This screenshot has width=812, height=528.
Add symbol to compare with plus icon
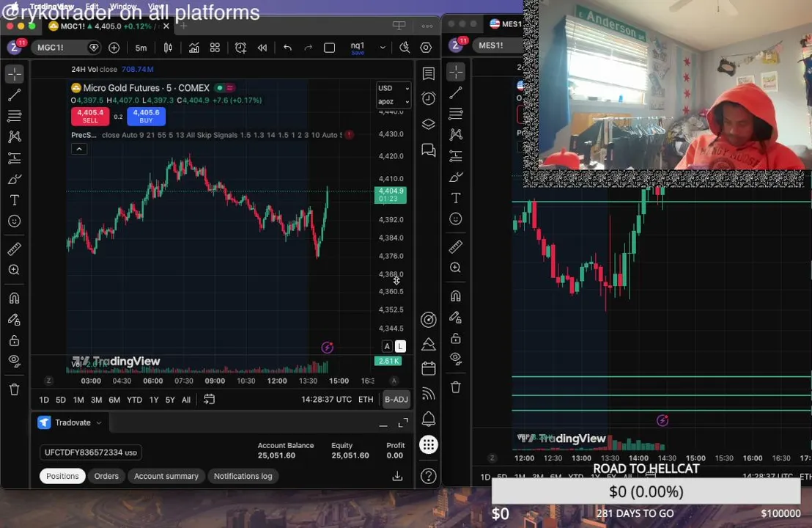click(114, 48)
